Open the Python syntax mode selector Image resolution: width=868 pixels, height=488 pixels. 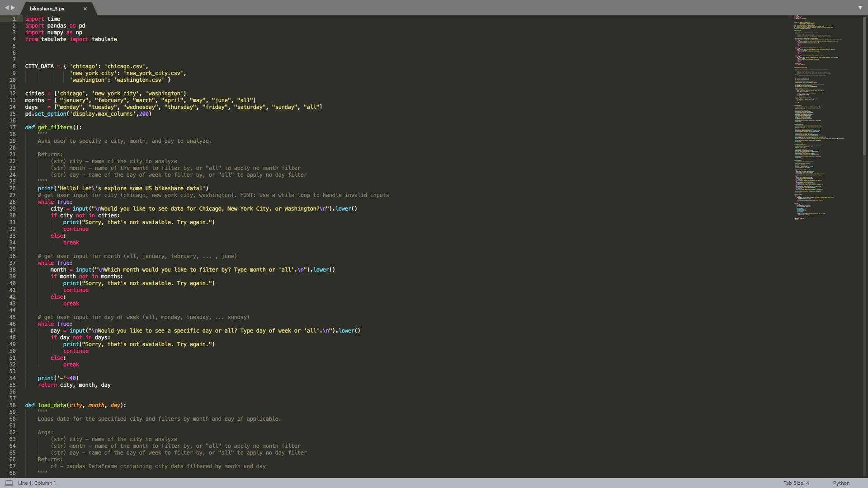(x=840, y=483)
